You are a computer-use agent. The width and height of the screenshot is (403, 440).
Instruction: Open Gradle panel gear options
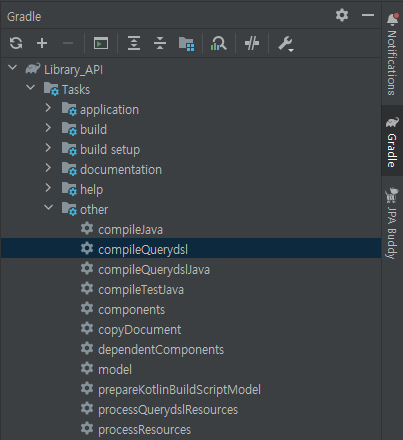tap(342, 15)
